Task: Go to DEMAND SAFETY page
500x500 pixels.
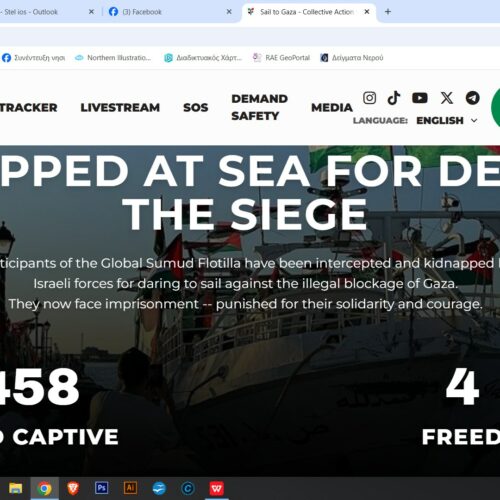Action: coord(259,107)
